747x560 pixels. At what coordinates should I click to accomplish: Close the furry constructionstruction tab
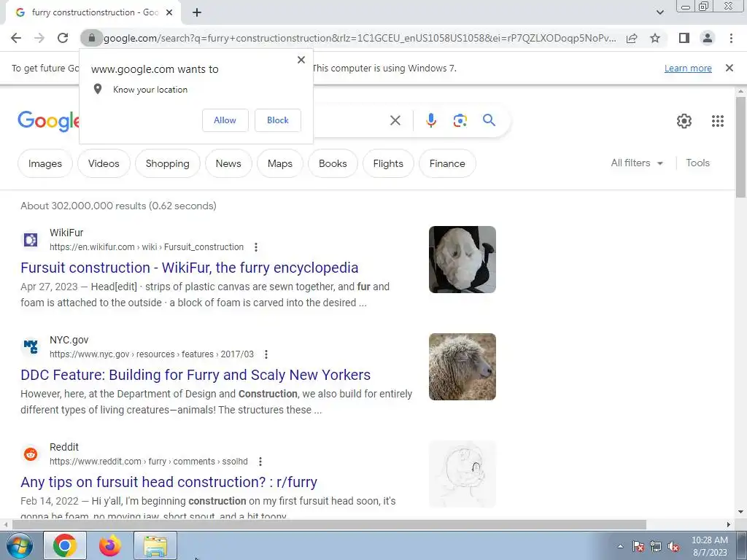point(169,12)
